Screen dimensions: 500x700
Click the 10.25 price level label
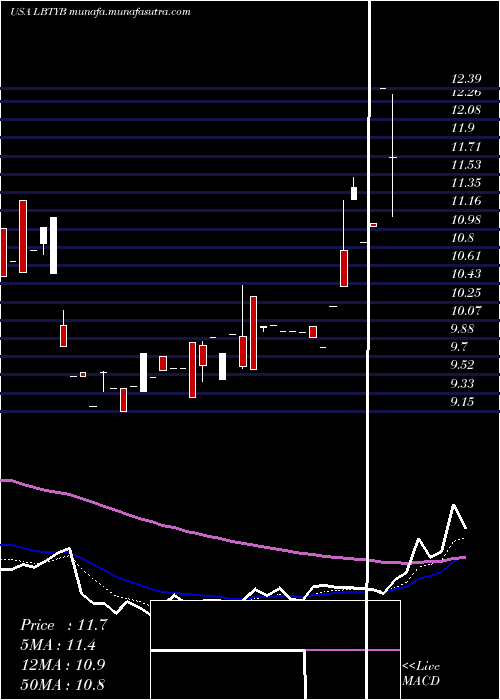[466, 293]
